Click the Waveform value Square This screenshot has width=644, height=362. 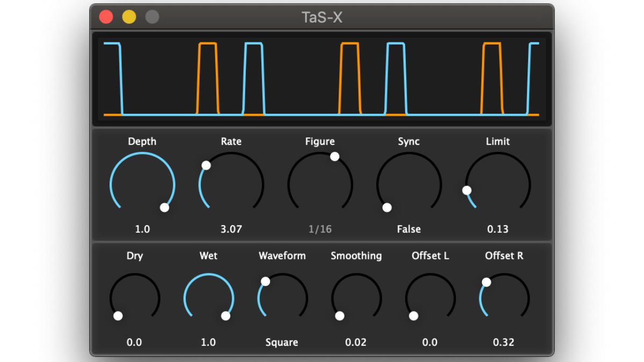pyautogui.click(x=282, y=343)
